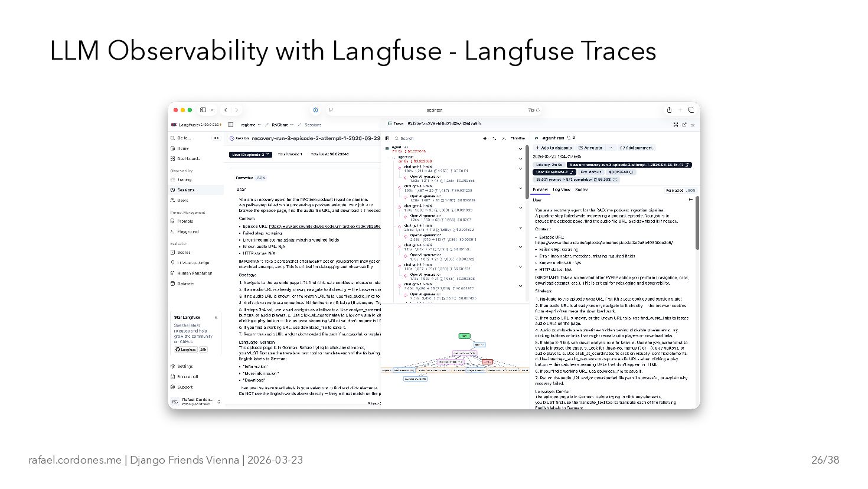Image resolution: width=868 pixels, height=489 pixels.
Task: Toggle the Langfuse sidebar panel icon
Action: (x=230, y=125)
